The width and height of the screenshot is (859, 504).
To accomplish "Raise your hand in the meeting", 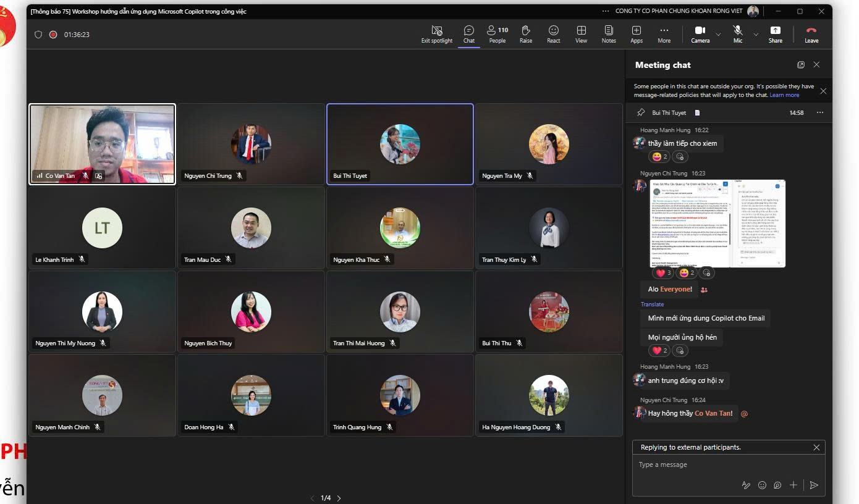I will click(526, 34).
